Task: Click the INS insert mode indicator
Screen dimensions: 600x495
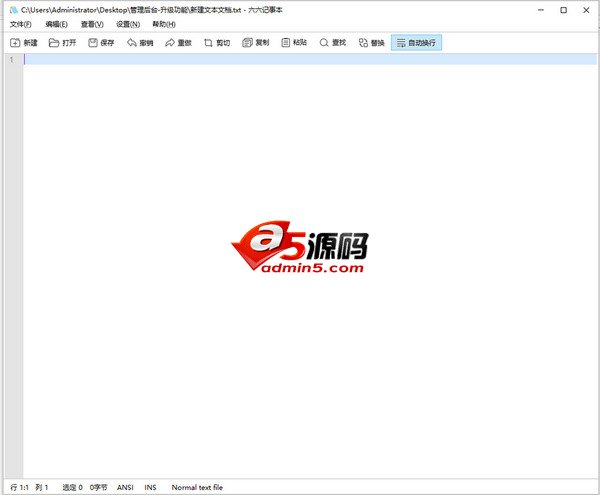Action: point(150,487)
